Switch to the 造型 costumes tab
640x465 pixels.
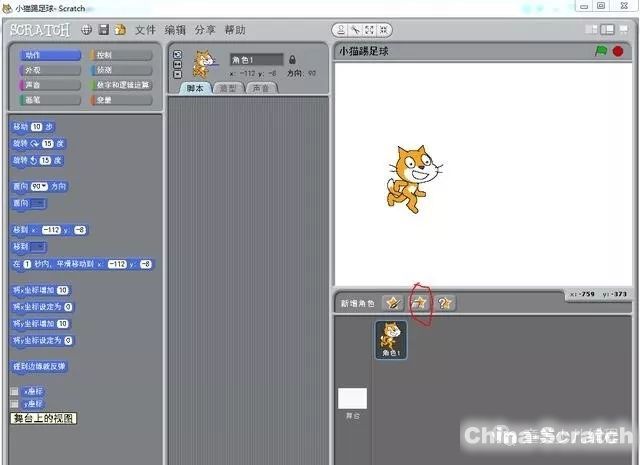pyautogui.click(x=227, y=88)
